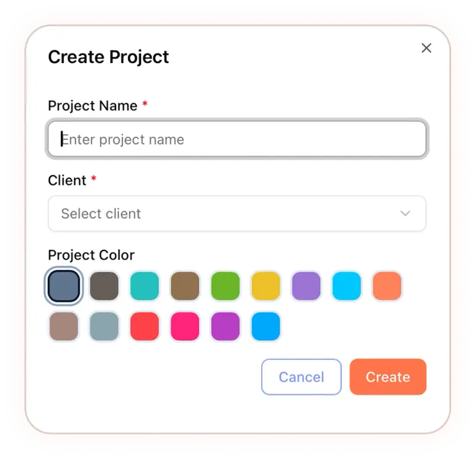Select the dark brown project color
The image size is (476, 459).
tap(104, 286)
